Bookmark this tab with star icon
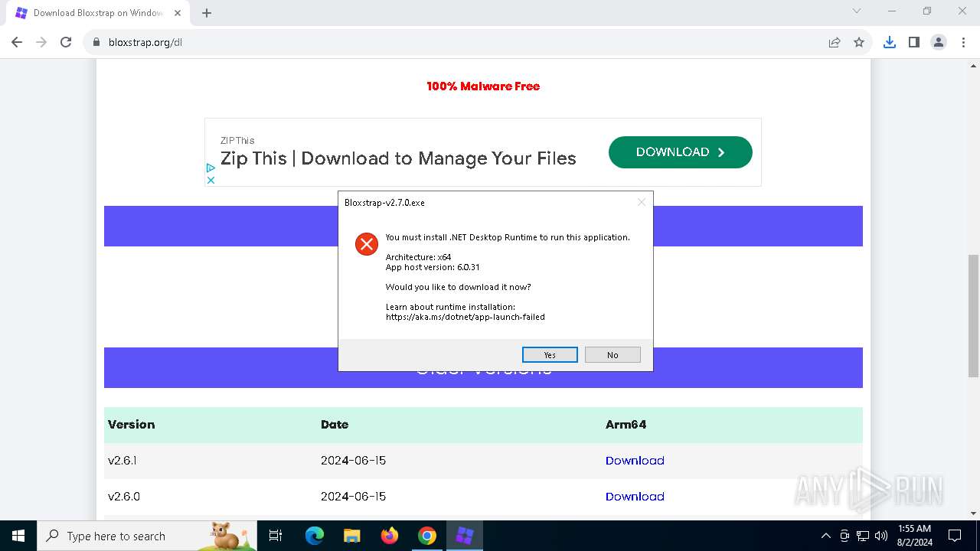The image size is (980, 551). (859, 42)
